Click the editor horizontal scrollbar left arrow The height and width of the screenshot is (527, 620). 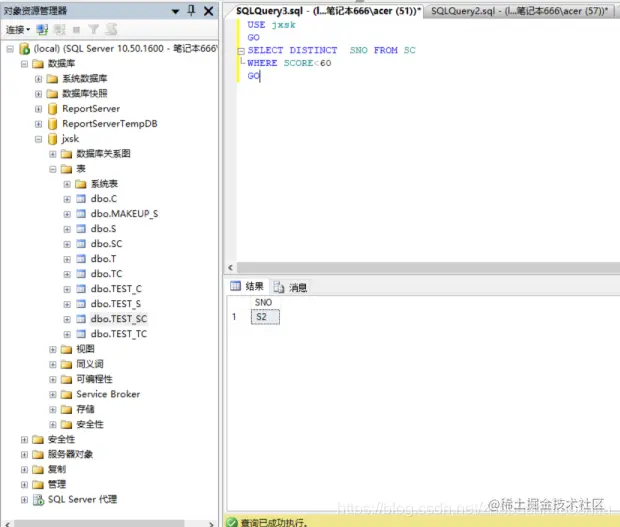pos(230,268)
